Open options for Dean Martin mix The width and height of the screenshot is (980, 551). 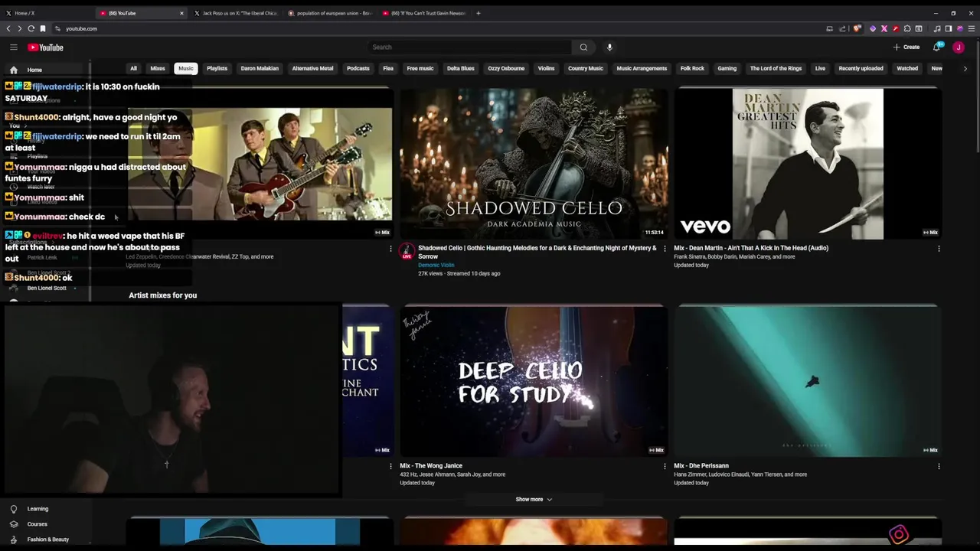(x=939, y=249)
